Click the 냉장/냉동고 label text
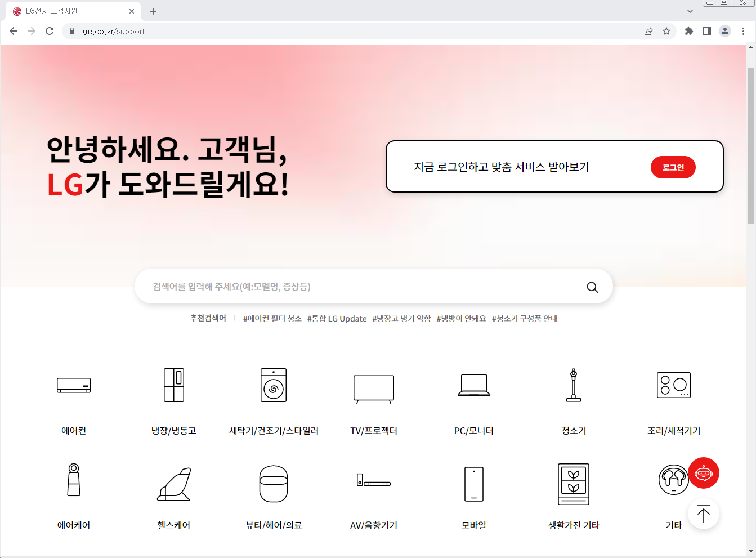This screenshot has width=756, height=558. point(174,431)
